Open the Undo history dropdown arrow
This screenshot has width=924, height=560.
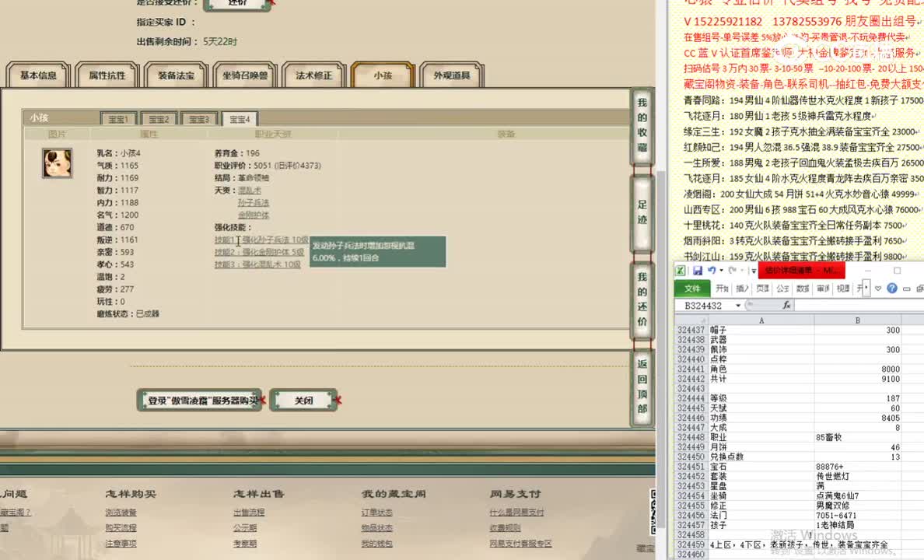[x=720, y=270]
